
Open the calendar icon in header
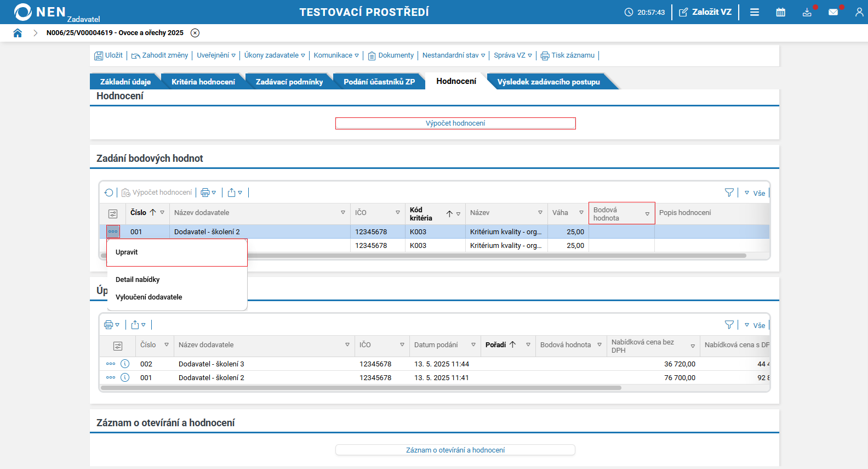pyautogui.click(x=780, y=12)
